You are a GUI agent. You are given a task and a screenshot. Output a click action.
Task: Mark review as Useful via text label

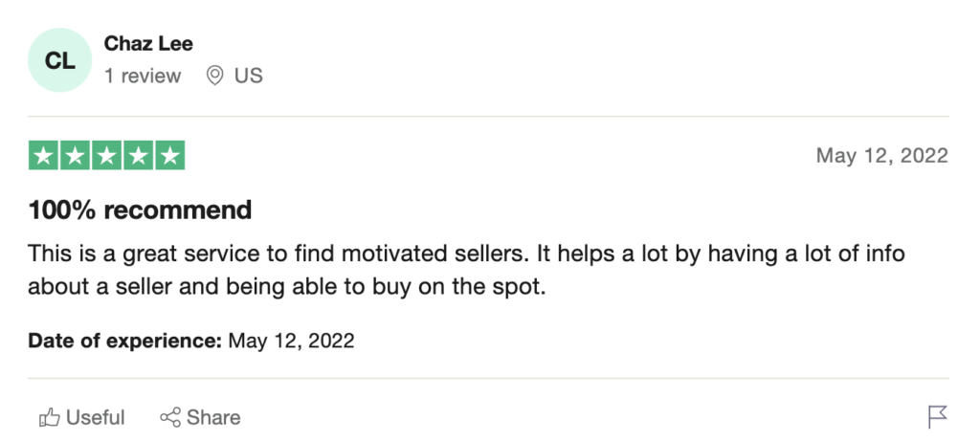pos(96,417)
